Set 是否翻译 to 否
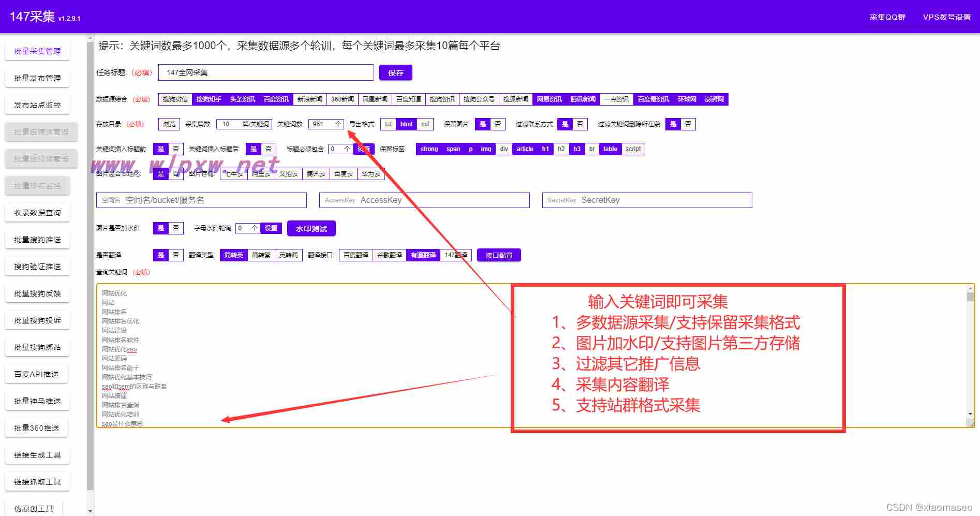 (176, 255)
